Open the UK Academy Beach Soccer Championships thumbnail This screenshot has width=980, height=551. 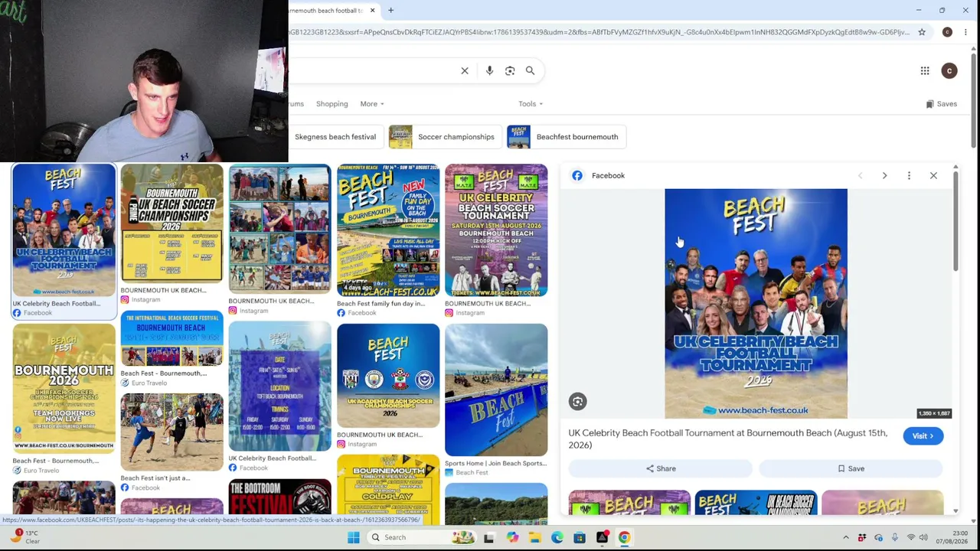point(388,376)
